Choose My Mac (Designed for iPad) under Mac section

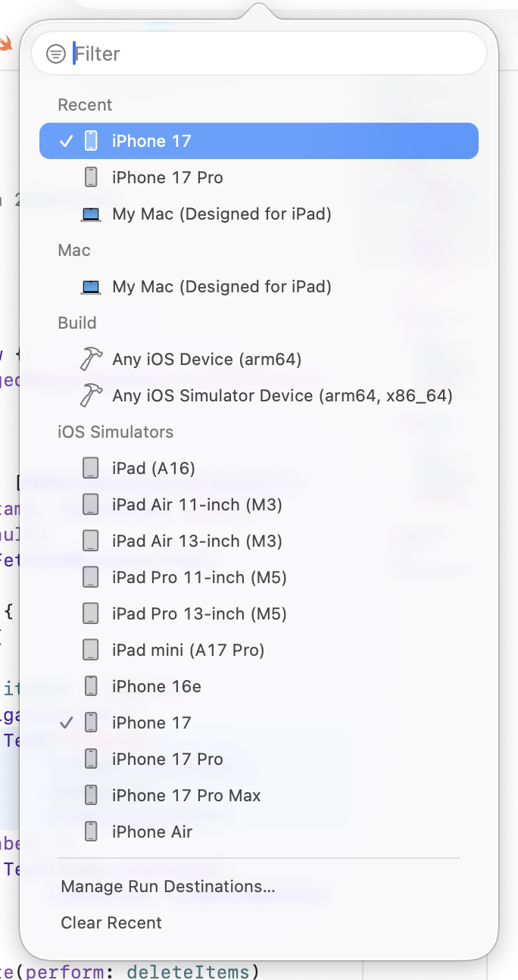click(221, 287)
